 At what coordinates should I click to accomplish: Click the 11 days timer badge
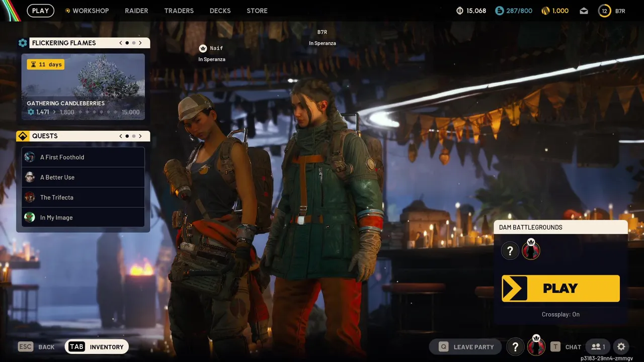[x=46, y=64]
